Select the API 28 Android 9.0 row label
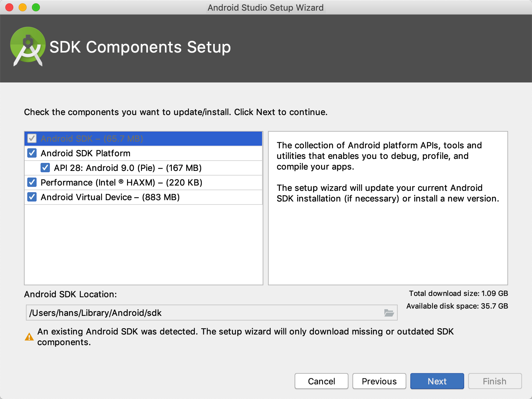The image size is (532, 399). [x=128, y=168]
